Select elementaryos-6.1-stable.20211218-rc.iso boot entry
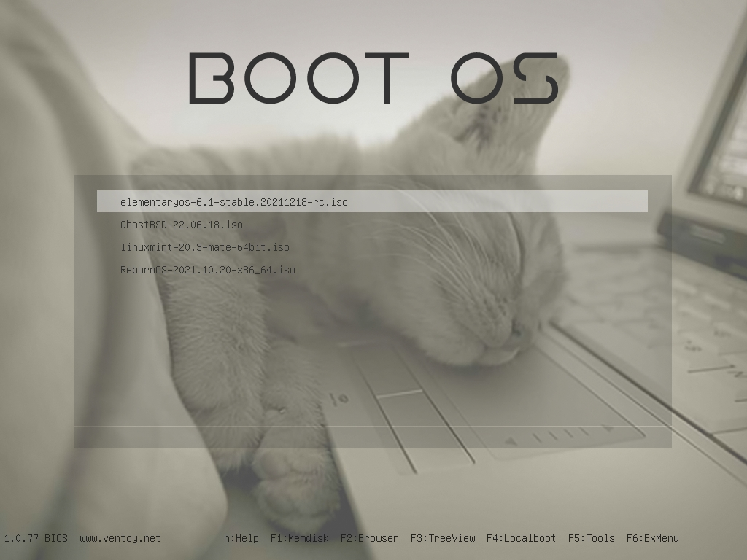Image resolution: width=747 pixels, height=560 pixels. 372,201
